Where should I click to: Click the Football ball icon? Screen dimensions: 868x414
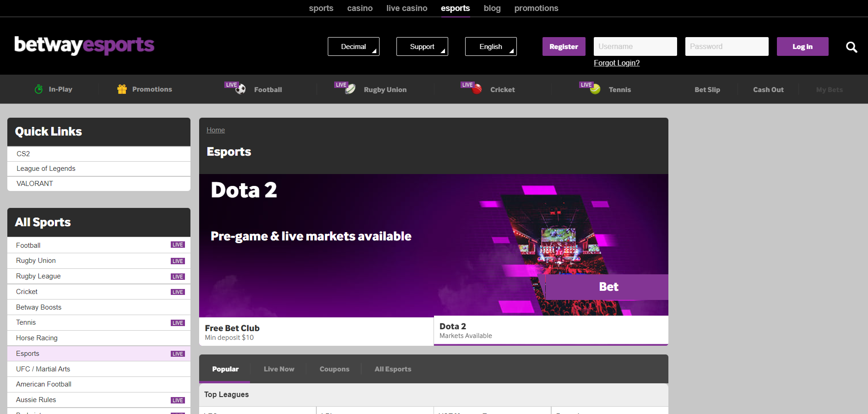click(240, 89)
